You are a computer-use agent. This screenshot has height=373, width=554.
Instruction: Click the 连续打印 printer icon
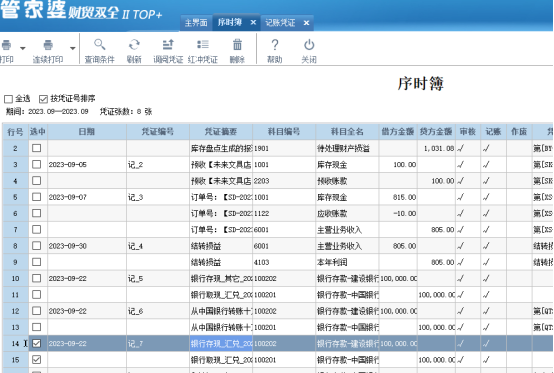(x=48, y=45)
